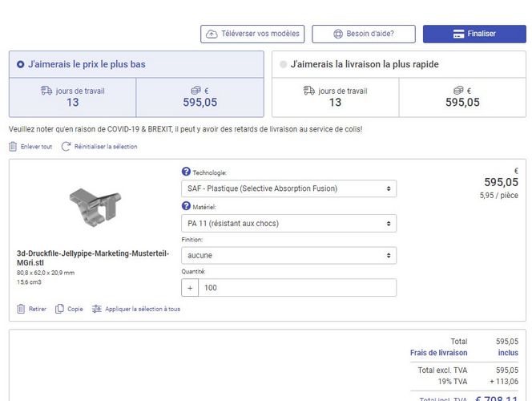This screenshot has height=401, width=532.
Task: Click the credit card icon in Finaliser button
Action: (x=459, y=34)
